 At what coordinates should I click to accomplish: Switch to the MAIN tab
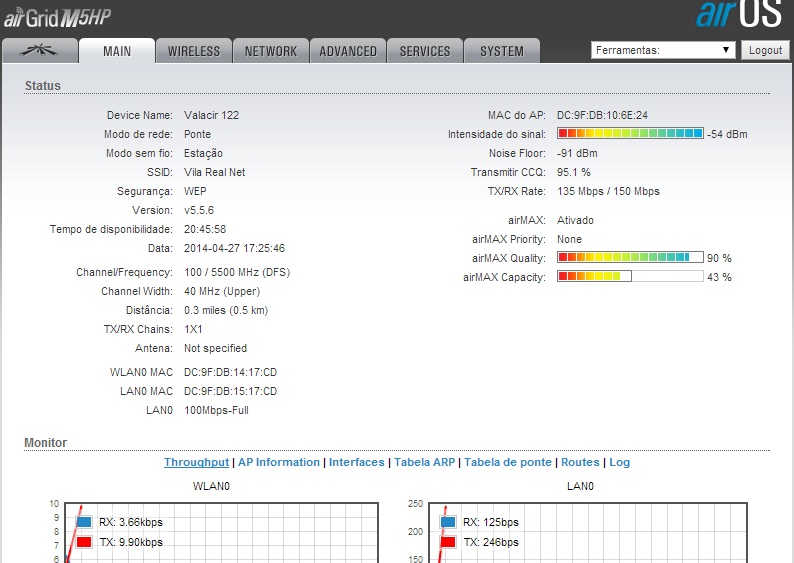117,51
